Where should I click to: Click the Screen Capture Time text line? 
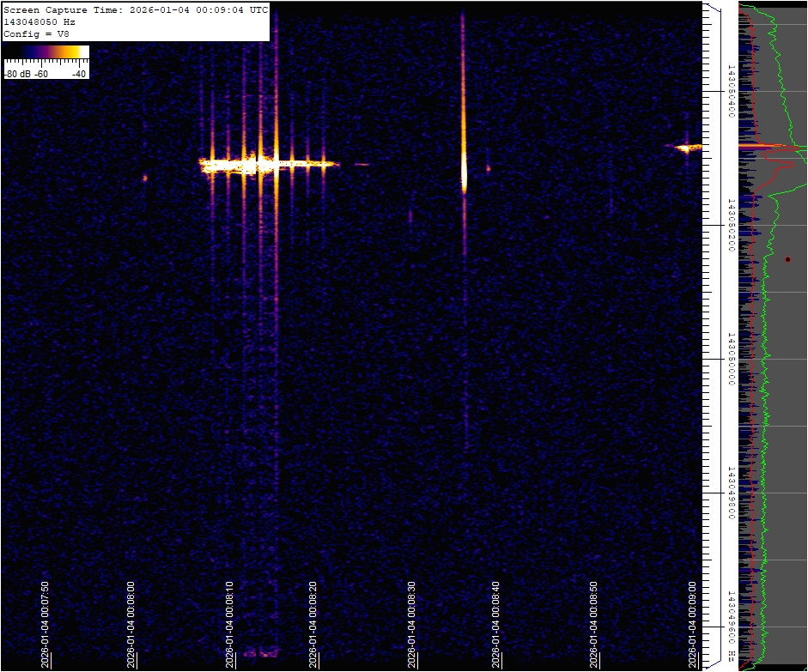click(136, 10)
